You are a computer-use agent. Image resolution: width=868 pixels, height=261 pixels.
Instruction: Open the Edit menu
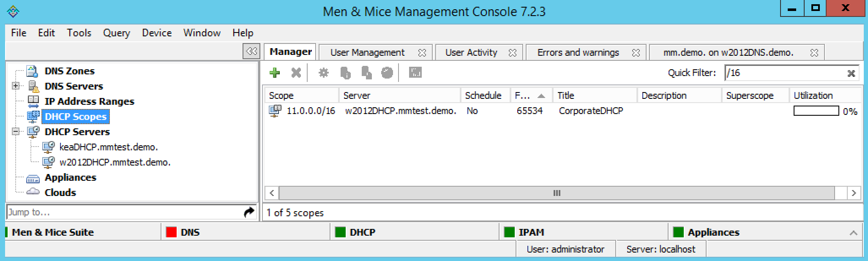[x=46, y=33]
